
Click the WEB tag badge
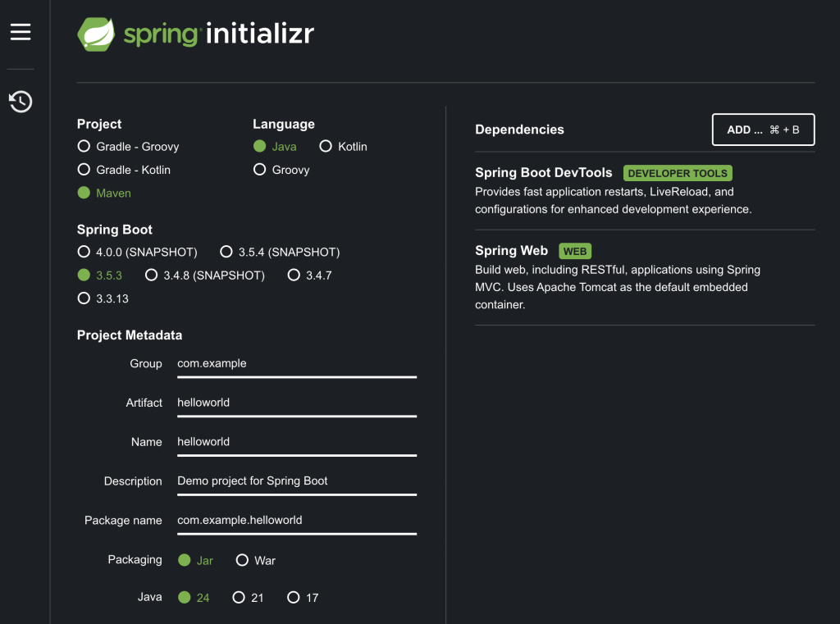(x=575, y=251)
